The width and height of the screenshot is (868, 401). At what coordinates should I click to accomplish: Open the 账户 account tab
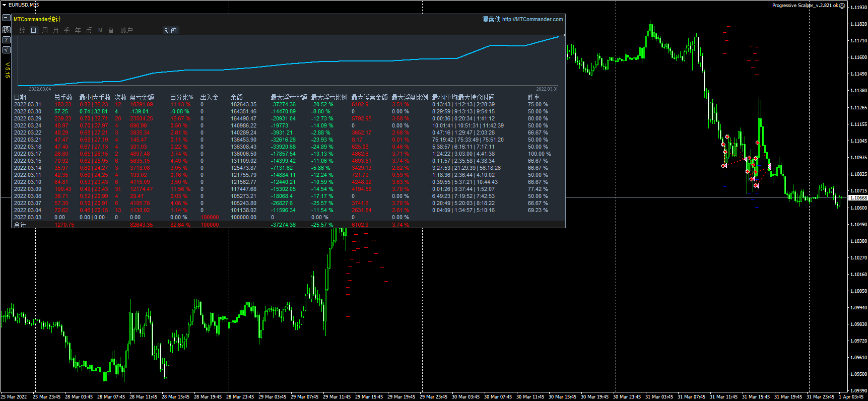pos(126,31)
